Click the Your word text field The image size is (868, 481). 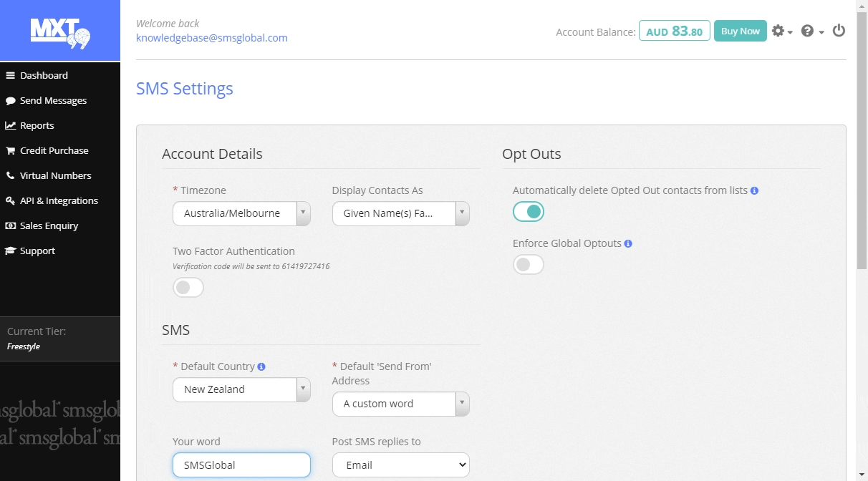coord(241,465)
